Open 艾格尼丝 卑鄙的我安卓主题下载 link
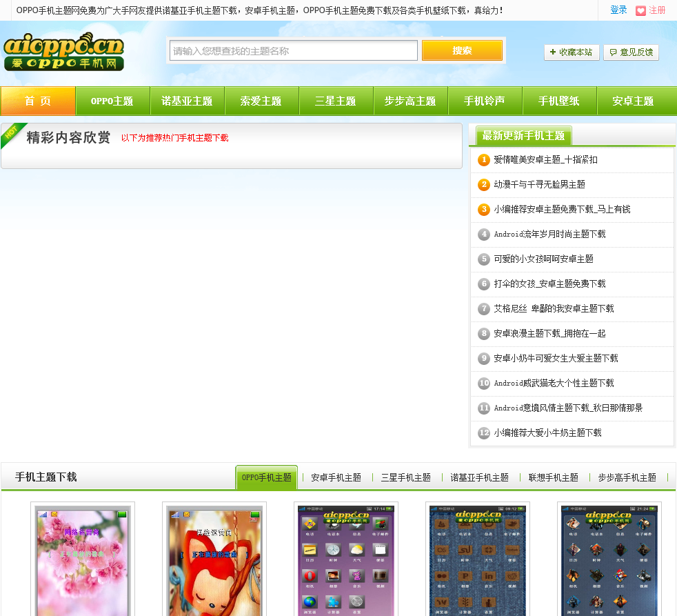 [x=554, y=309]
